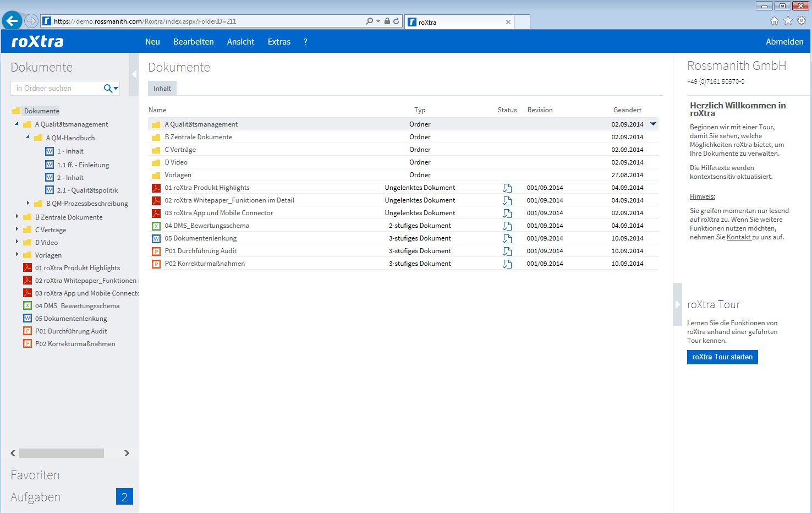Click the browser refresh icon
The image size is (812, 514).
pyautogui.click(x=396, y=21)
